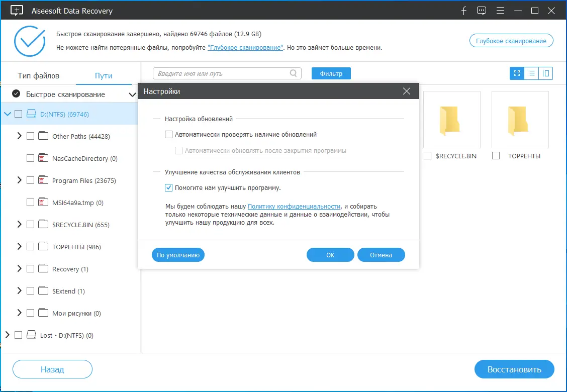The width and height of the screenshot is (567, 392).
Task: Open the ТОРРЕНТЫ folder thumbnail
Action: (520, 119)
